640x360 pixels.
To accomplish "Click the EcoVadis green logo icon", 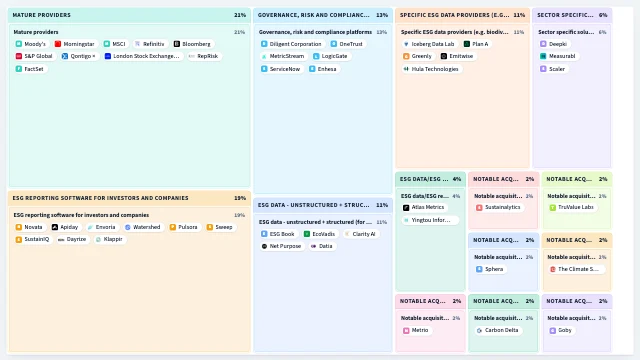I will [x=307, y=234].
